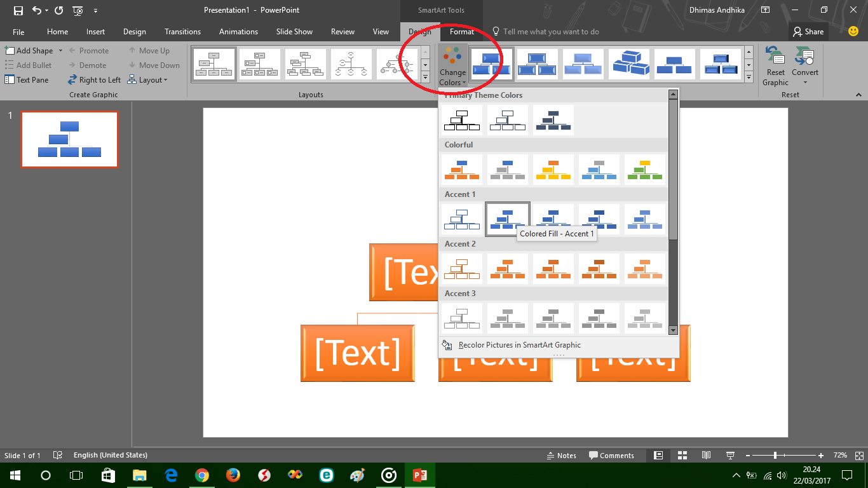Expand the SmartArt Styles gallery More arrow
This screenshot has width=868, height=488.
749,78
